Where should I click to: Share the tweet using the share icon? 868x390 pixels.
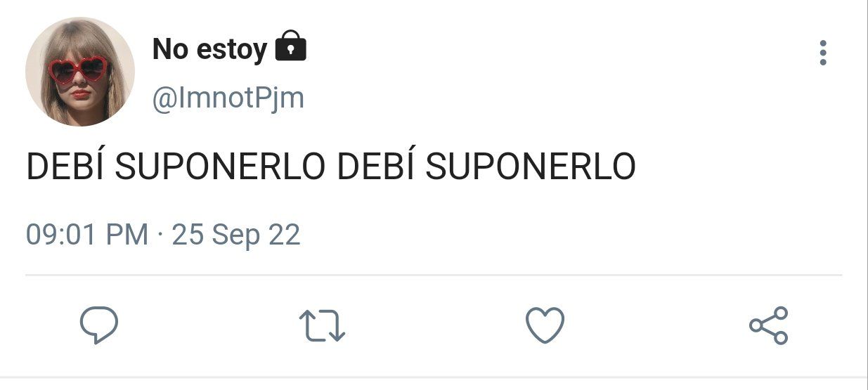click(769, 325)
